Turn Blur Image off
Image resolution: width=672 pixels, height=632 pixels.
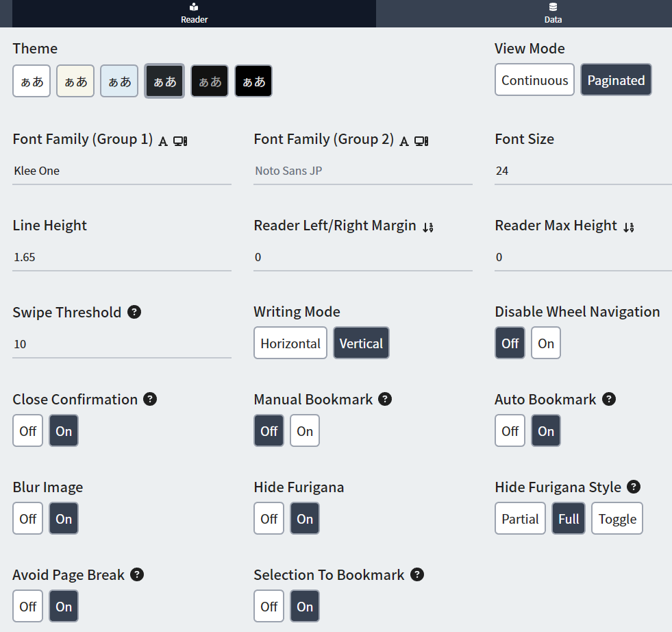pyautogui.click(x=28, y=519)
